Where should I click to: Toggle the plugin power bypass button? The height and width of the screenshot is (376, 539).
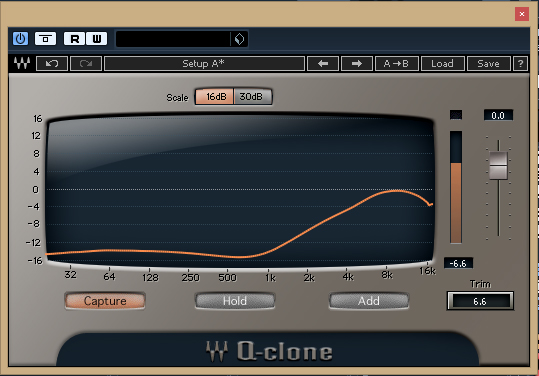(x=21, y=38)
